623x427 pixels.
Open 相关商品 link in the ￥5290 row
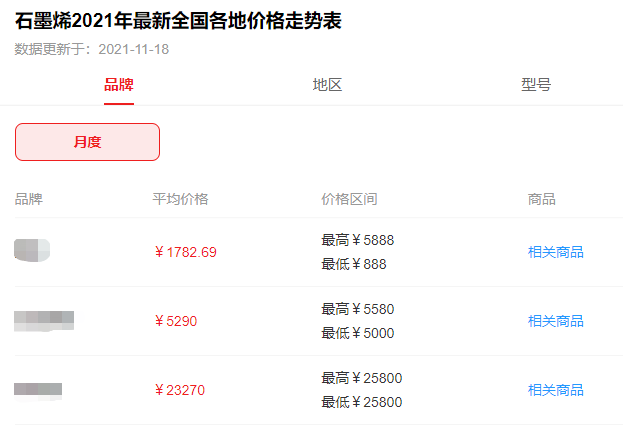point(555,321)
